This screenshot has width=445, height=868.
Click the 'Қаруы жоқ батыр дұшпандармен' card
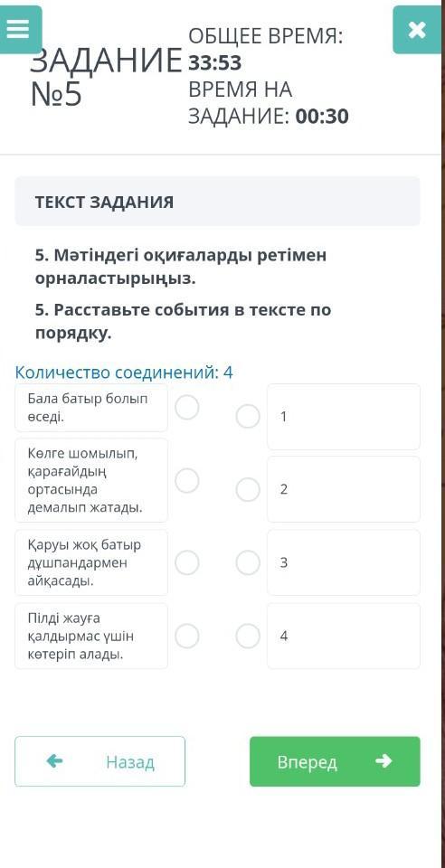coord(91,562)
